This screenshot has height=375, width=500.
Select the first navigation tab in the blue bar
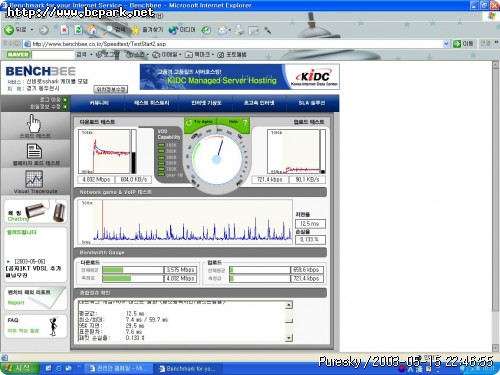(99, 103)
